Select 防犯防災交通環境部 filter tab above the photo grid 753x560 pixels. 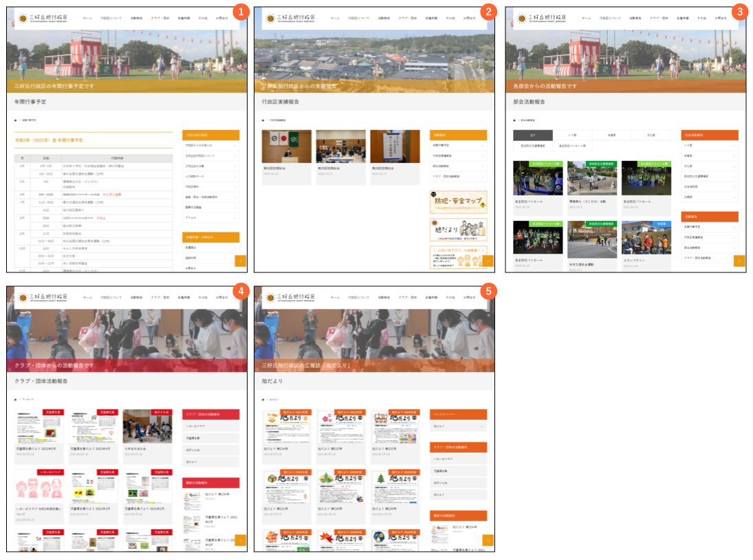pos(532,146)
